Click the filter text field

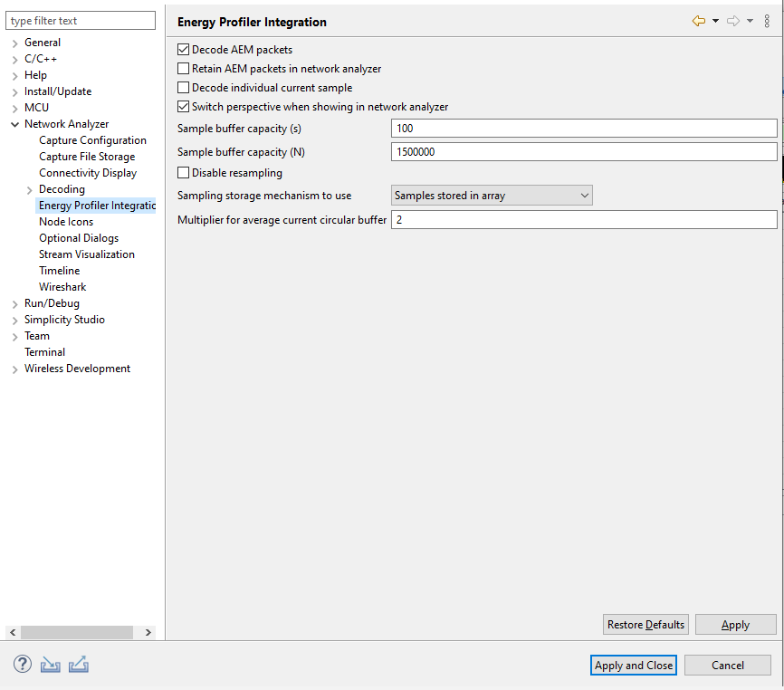(x=80, y=20)
